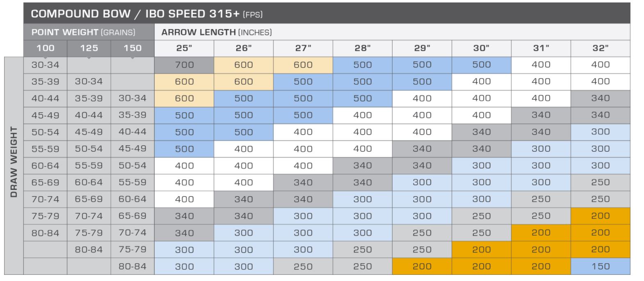Viewport: 644px width, 281px height.
Task: Click the 80-84 draw weight under 150 grains
Action: pos(132,266)
